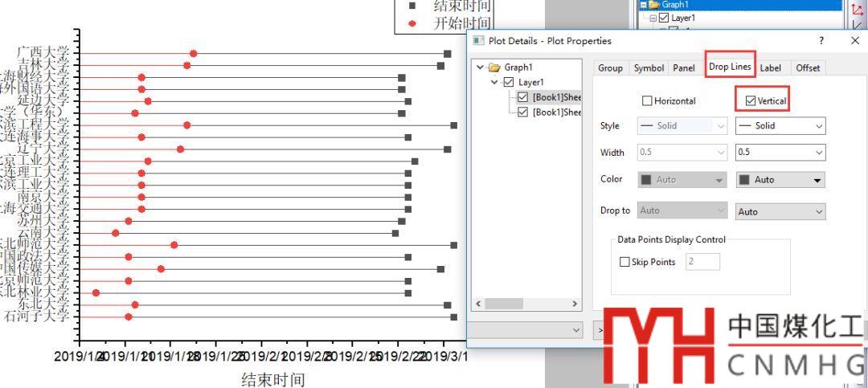Switch to the Offset tab
868x388 pixels.
(809, 67)
